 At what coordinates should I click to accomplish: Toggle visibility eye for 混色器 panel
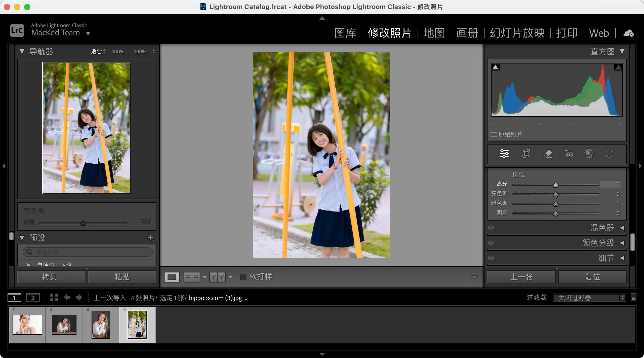491,228
